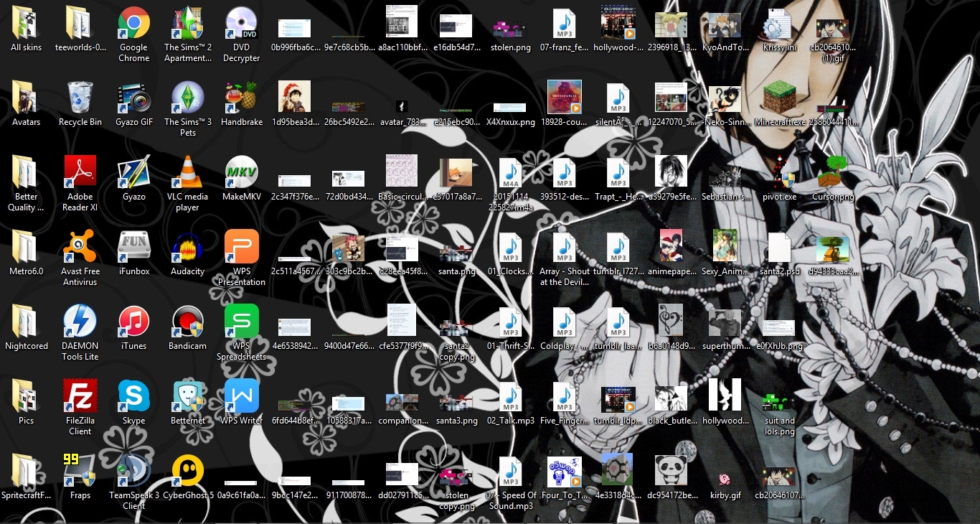Launch The Sims 3 Pets shortcut
980x524 pixels.
tap(188, 98)
